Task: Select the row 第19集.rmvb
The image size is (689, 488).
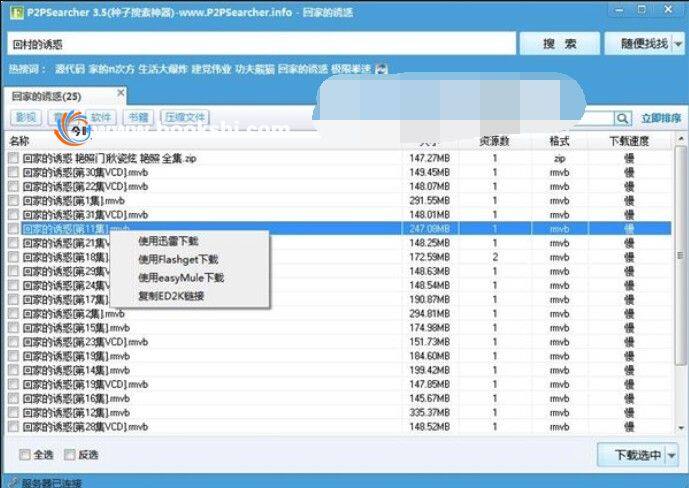Action: 339,356
